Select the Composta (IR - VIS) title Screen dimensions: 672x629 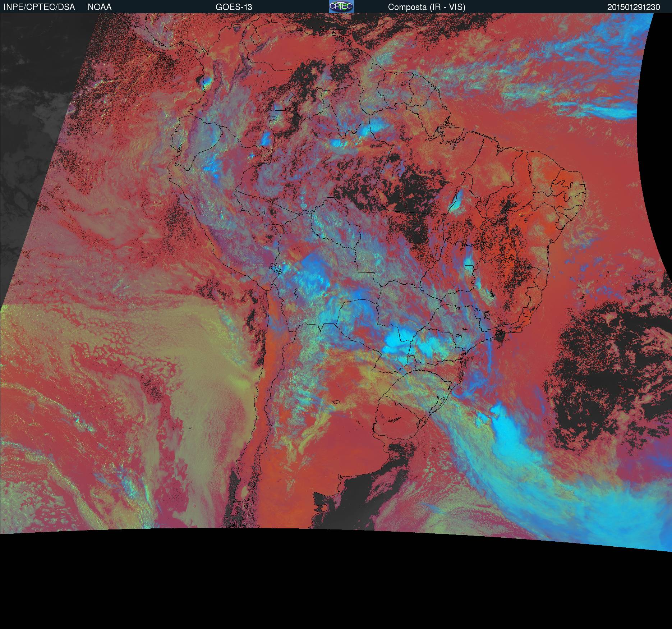427,7
